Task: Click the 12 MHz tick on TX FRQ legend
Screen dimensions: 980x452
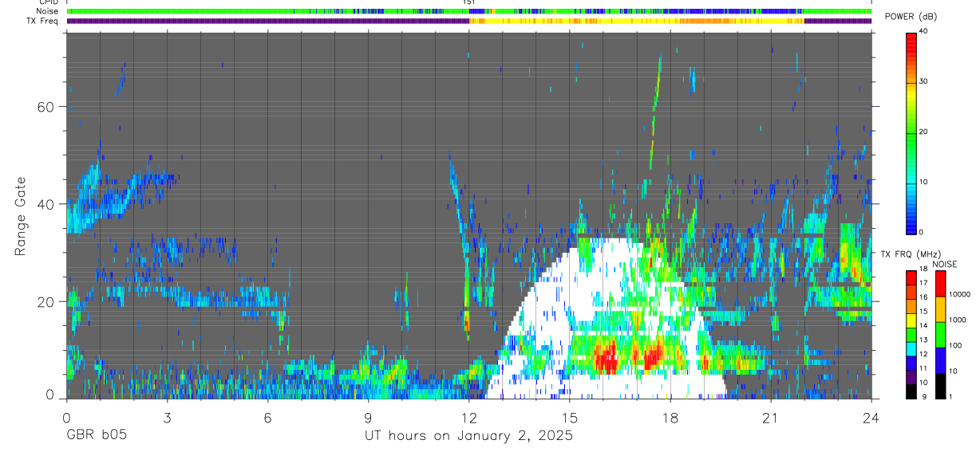Action: [x=923, y=354]
